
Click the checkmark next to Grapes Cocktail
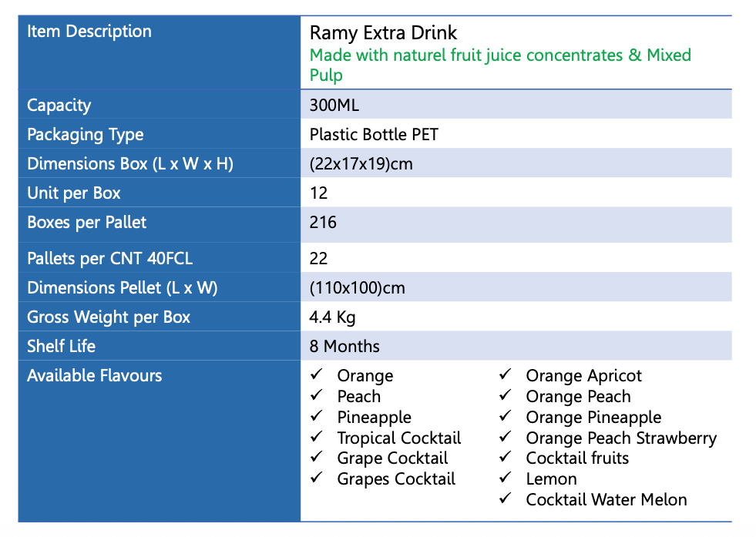317,478
